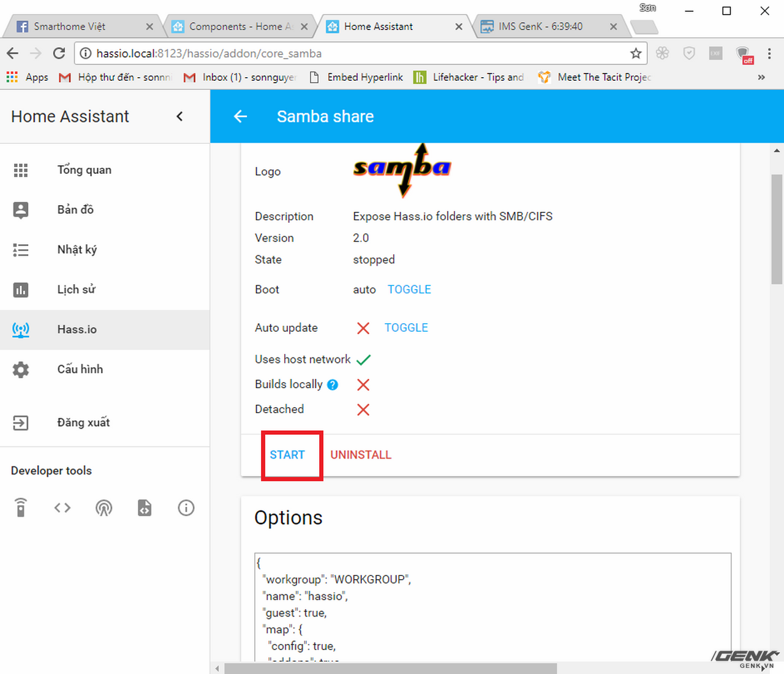Open the Services developer tool remote icon
Viewport: 784px width, 674px height.
[21, 507]
